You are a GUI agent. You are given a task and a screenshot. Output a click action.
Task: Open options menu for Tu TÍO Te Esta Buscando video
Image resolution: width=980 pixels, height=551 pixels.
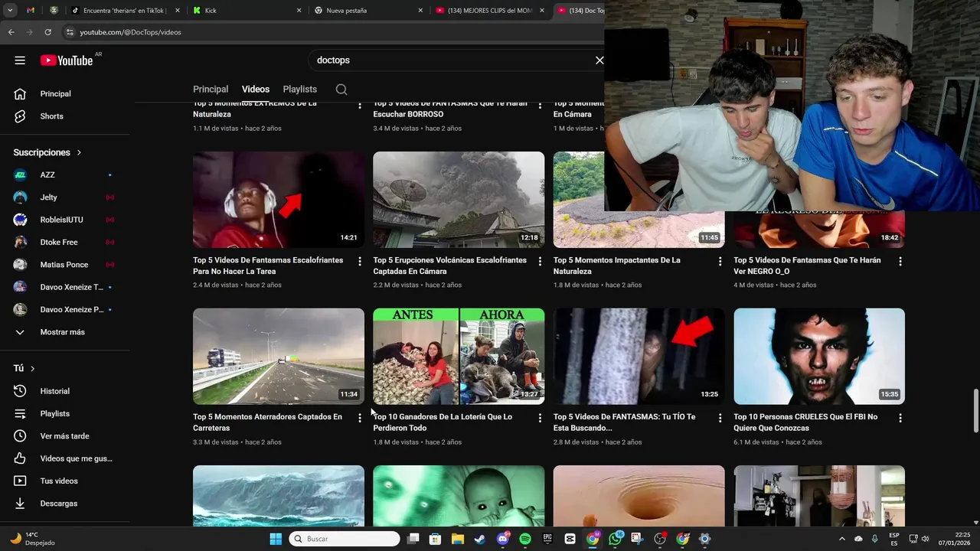point(720,418)
